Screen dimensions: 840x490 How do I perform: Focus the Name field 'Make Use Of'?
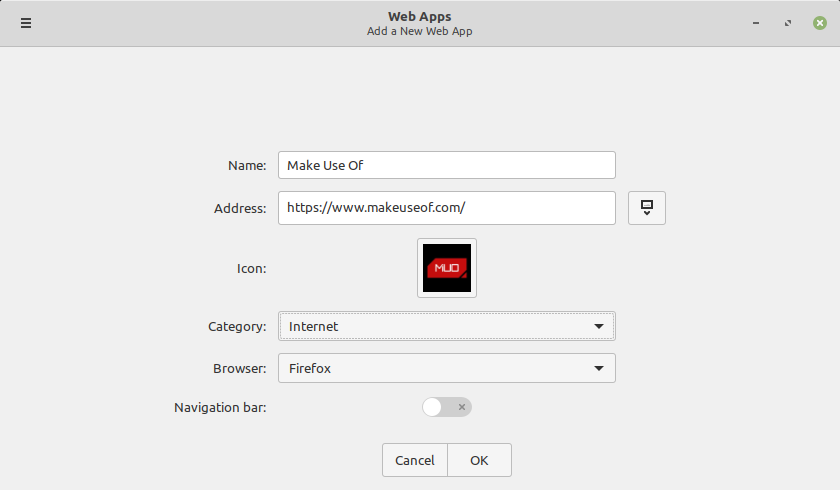447,165
